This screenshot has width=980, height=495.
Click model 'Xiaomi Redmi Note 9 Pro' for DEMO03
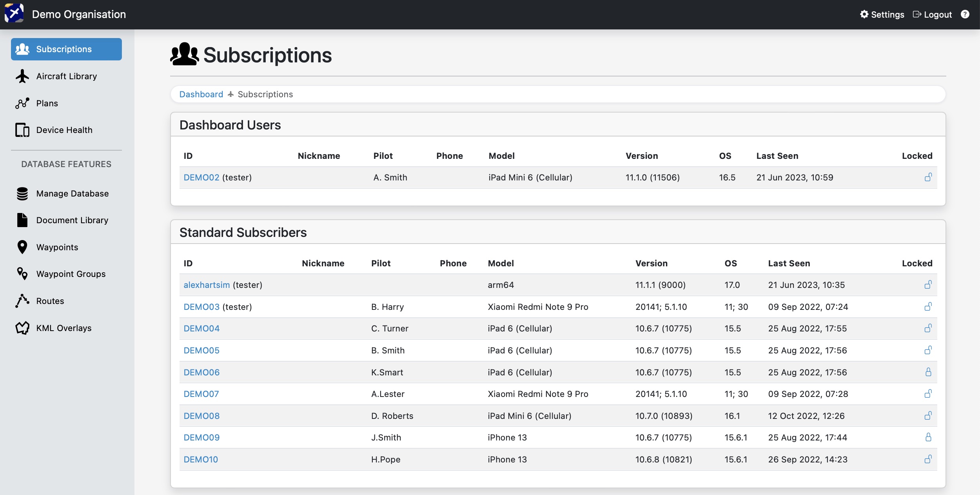538,307
